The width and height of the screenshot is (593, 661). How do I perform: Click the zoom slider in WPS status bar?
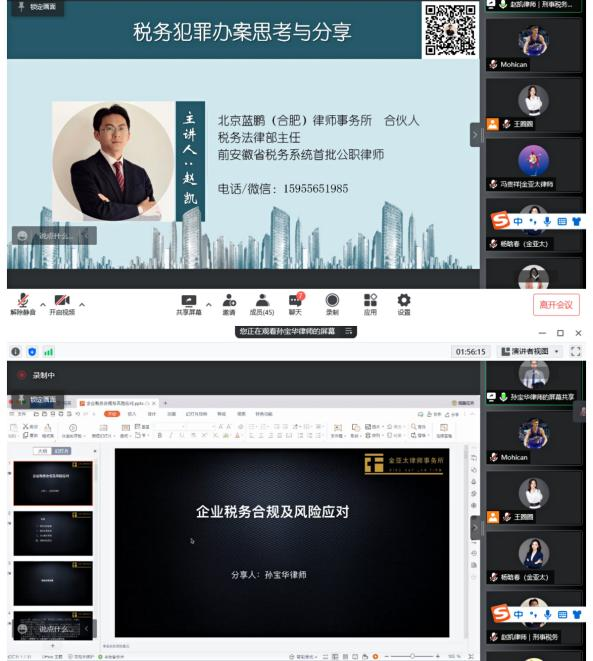(412, 656)
